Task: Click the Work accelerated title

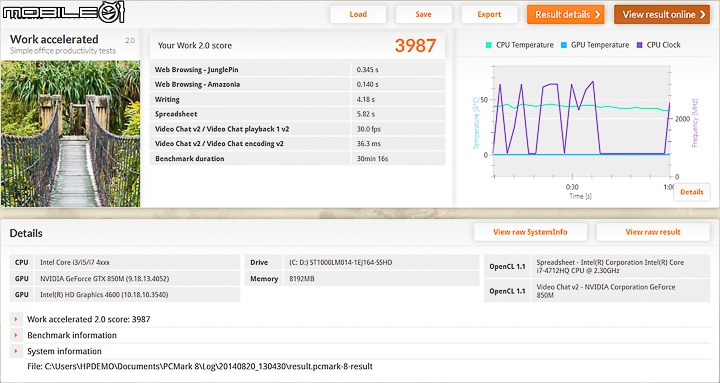Action: [x=54, y=39]
